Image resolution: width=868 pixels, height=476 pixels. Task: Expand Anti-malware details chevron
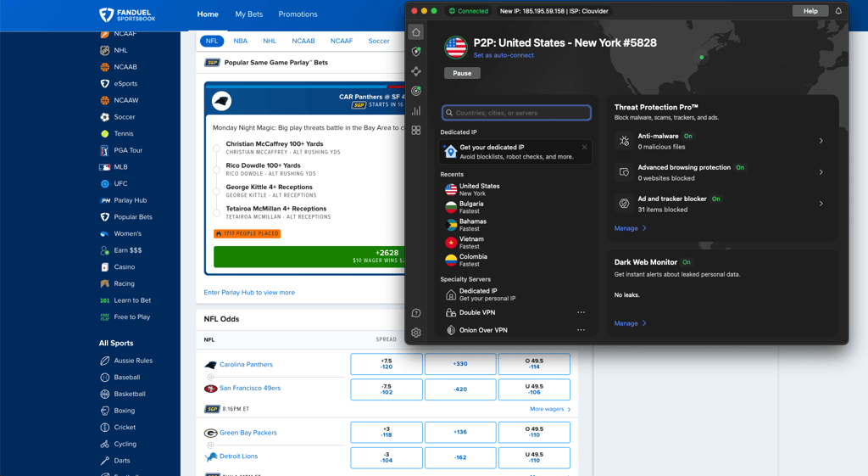click(821, 141)
